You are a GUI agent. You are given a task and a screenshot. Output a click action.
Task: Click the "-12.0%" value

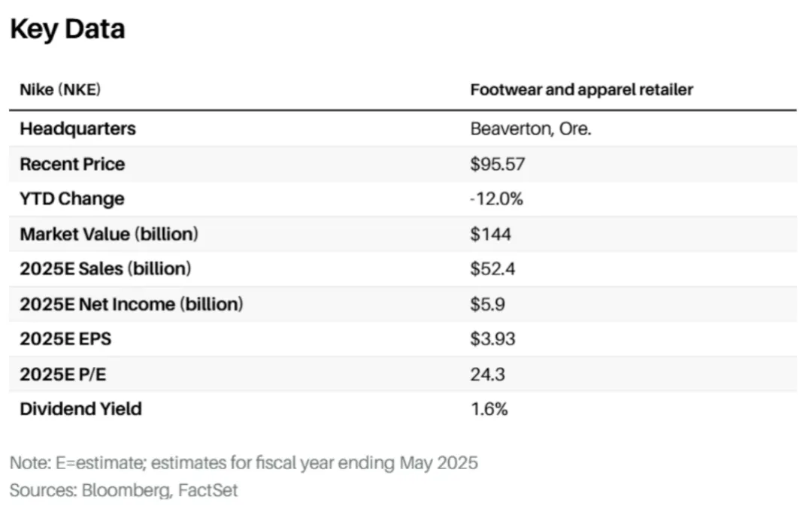497,198
